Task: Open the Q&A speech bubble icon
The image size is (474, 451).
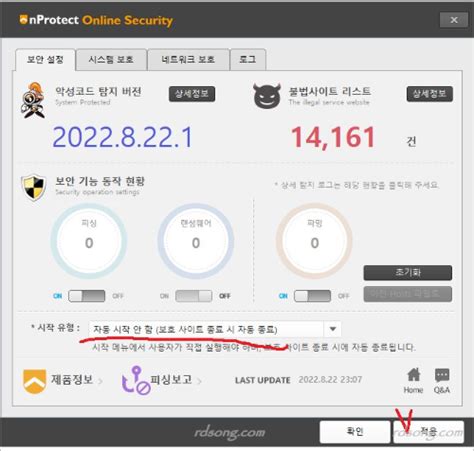Action: click(442, 375)
